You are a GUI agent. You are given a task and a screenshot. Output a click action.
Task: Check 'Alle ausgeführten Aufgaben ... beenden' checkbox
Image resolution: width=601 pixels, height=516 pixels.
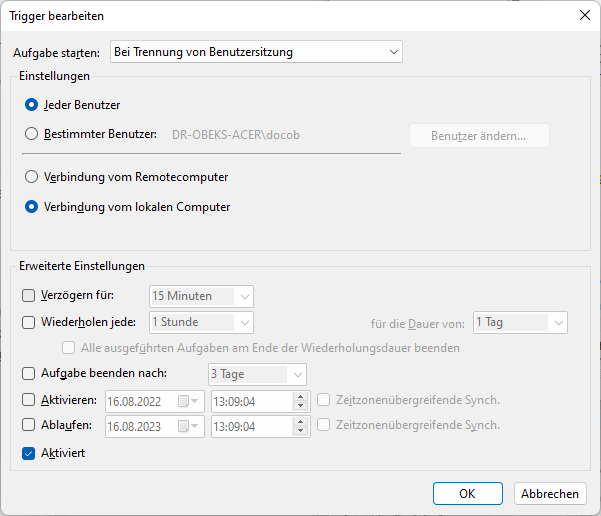click(69, 348)
